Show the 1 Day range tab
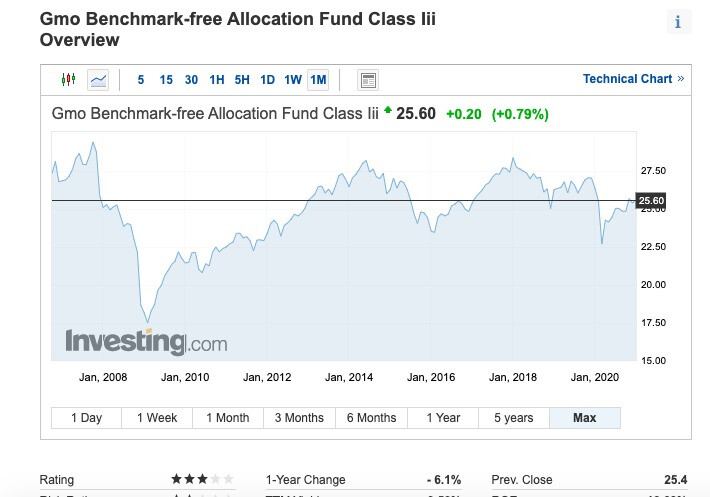Image resolution: width=710 pixels, height=497 pixels. point(86,418)
